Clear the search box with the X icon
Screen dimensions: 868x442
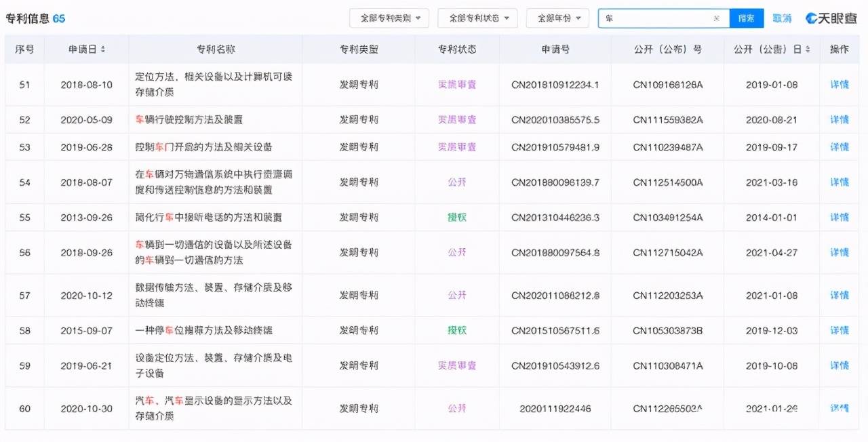point(716,18)
